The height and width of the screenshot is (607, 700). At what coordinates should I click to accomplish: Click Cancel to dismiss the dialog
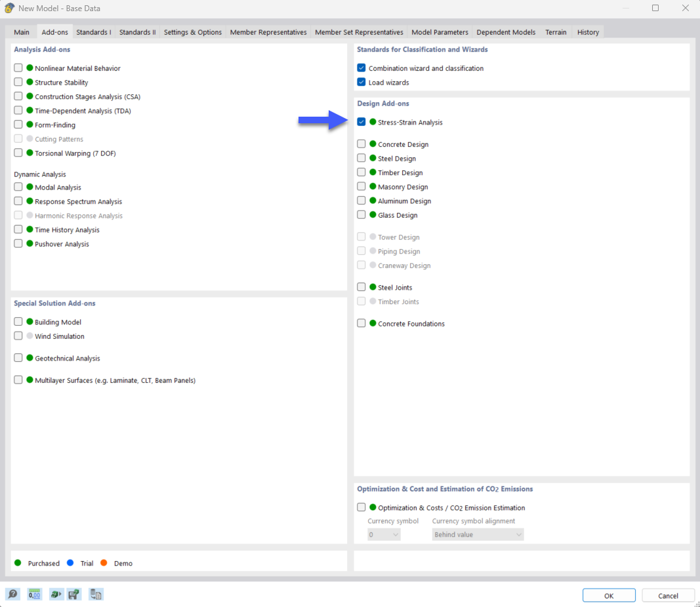point(668,595)
